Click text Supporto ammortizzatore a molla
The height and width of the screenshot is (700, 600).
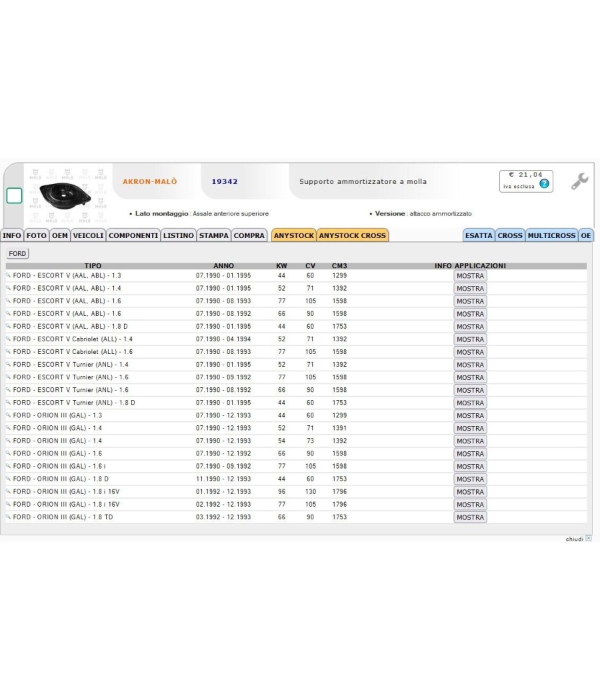[x=363, y=182]
